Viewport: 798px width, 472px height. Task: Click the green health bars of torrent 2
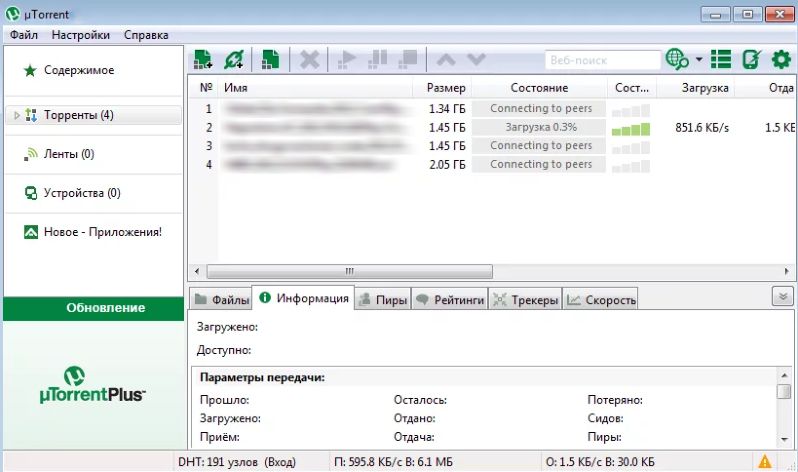coord(631,129)
